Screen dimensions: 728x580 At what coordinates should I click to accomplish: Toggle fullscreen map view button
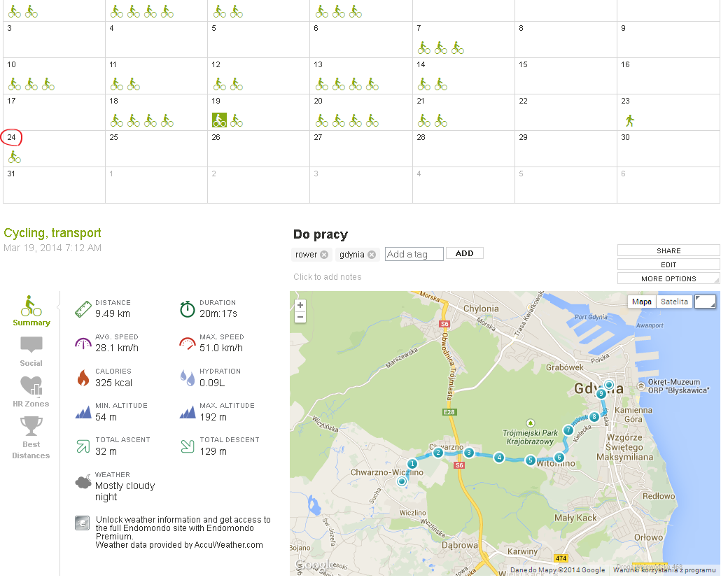[x=706, y=302]
